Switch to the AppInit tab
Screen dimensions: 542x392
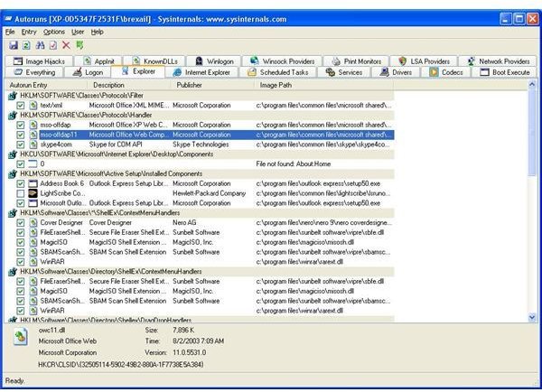coord(98,61)
